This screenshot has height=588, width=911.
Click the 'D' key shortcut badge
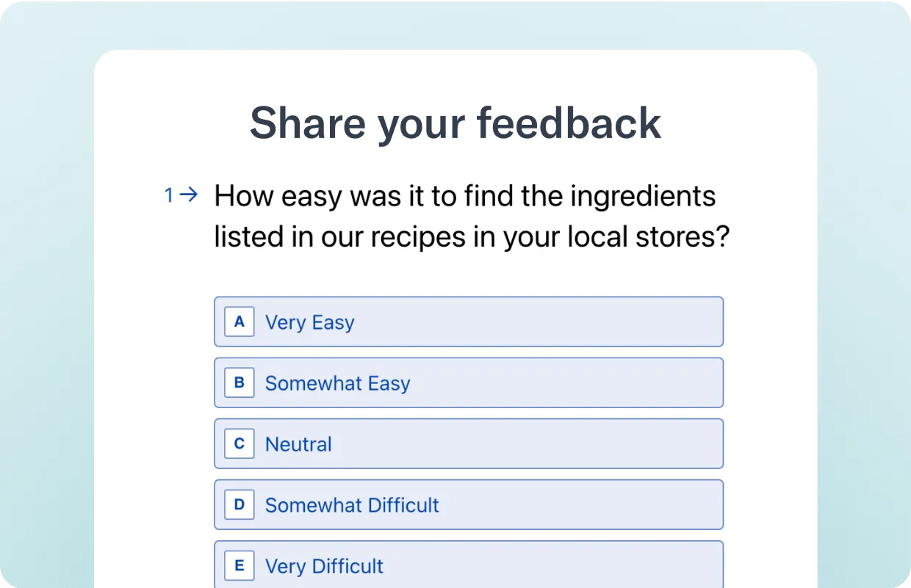click(239, 504)
